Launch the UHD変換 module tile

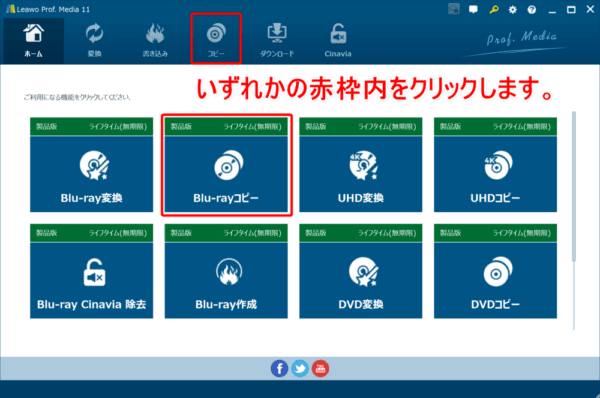[361, 165]
